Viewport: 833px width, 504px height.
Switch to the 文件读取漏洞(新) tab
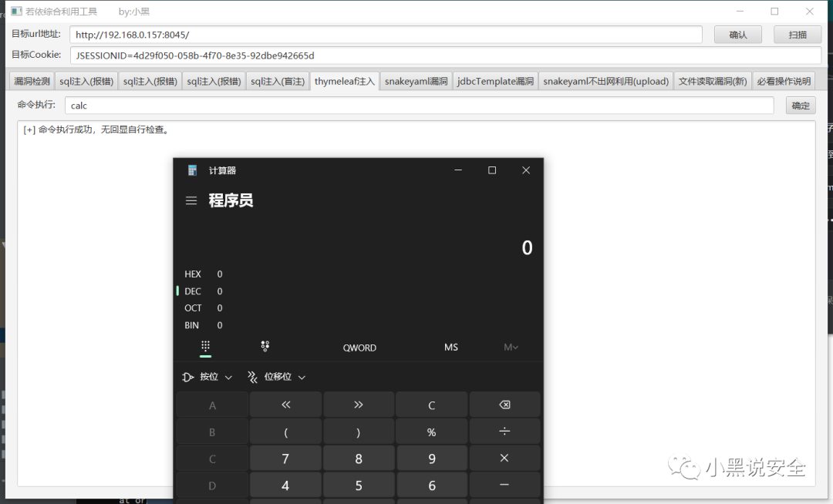[713, 81]
